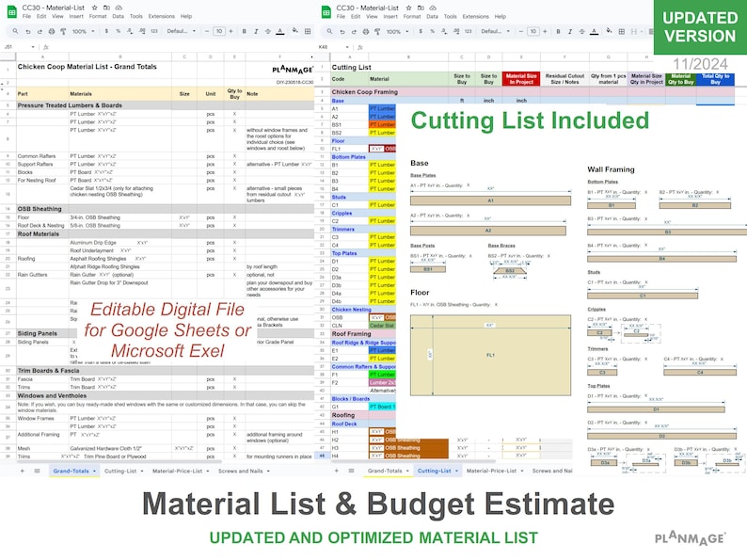Toggle strikethrough in the left spreadsheet toolbar
This screenshot has height=560, width=747.
tap(268, 31)
